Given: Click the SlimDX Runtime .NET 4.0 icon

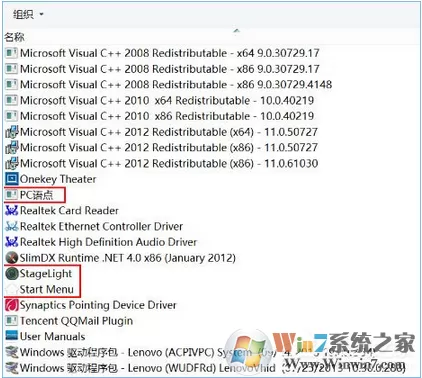Looking at the screenshot, I should 11,258.
